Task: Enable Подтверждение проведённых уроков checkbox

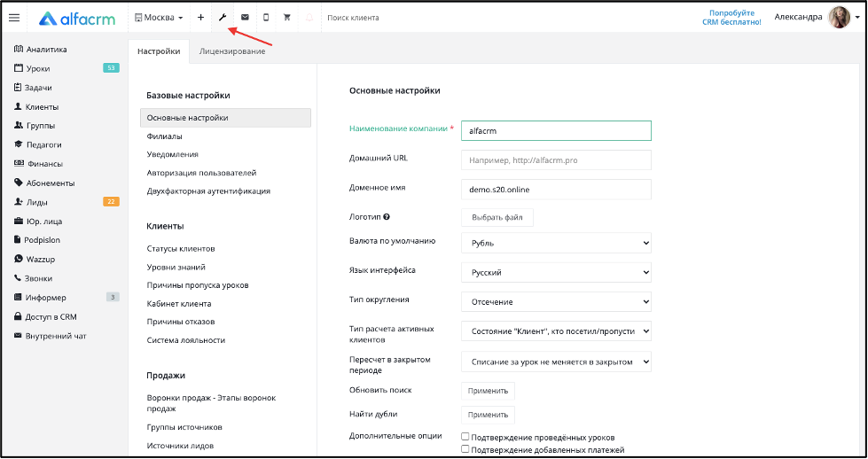Action: pos(465,437)
